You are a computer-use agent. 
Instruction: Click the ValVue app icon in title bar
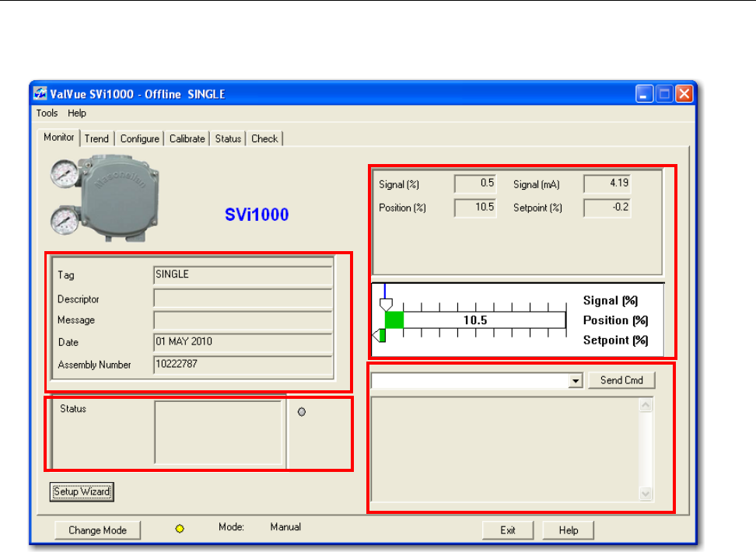[40, 93]
